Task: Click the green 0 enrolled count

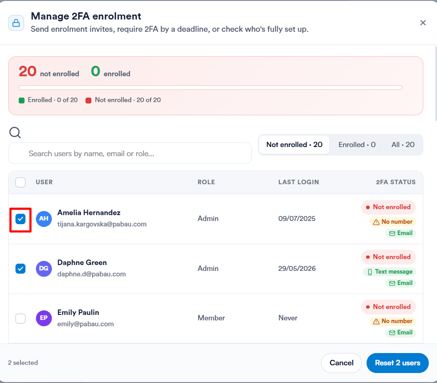Action: click(x=95, y=71)
